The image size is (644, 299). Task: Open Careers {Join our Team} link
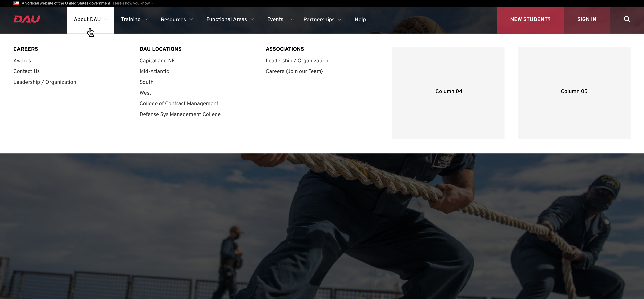point(294,71)
